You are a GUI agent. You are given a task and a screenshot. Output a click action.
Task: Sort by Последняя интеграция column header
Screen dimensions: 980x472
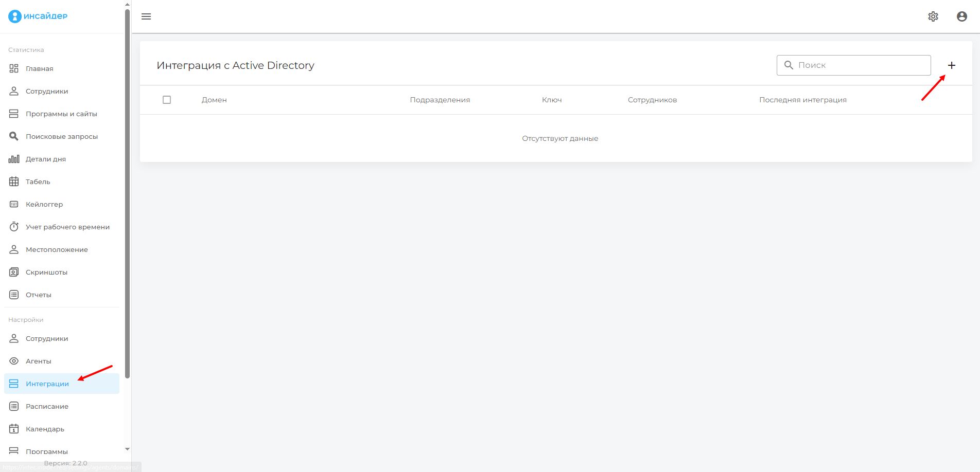point(802,100)
